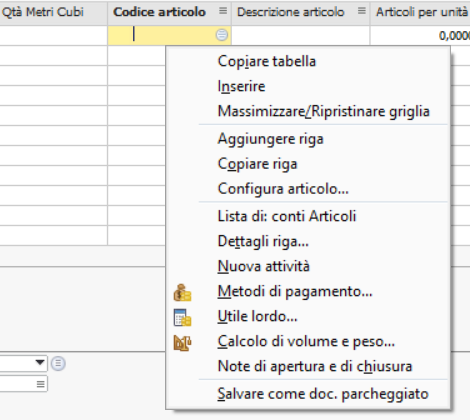Select Utile lordo... menu entry

pos(257,316)
